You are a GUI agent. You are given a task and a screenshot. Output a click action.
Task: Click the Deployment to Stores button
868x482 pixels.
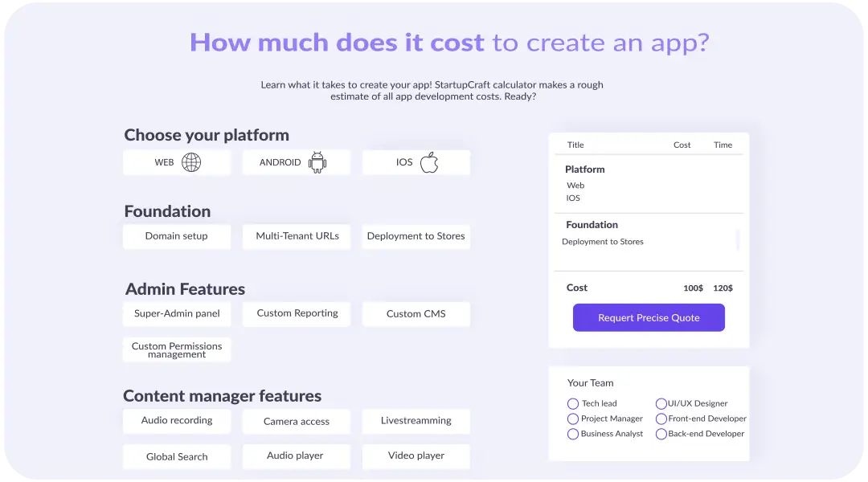(x=416, y=236)
